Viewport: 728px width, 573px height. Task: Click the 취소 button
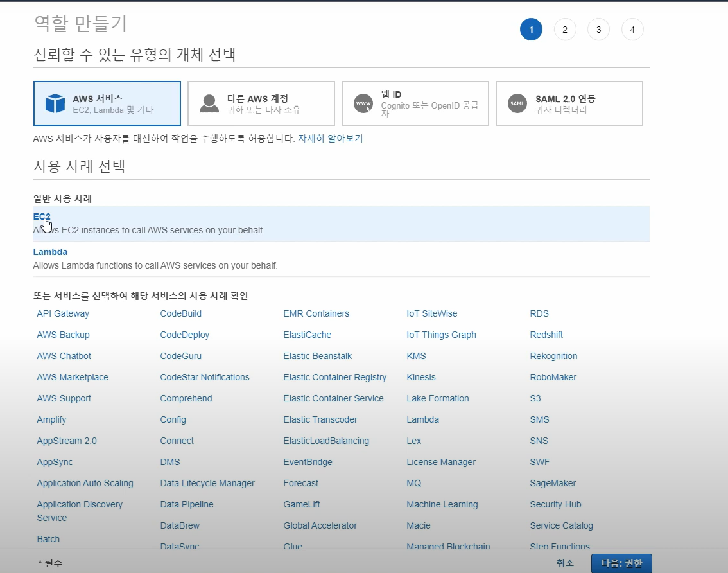click(565, 563)
